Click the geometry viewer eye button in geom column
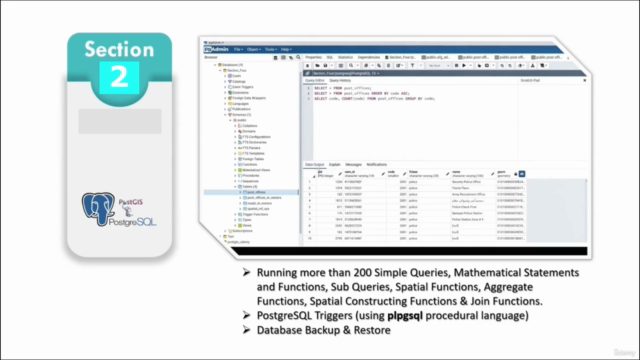Viewport: 640px width, 360px height. click(522, 174)
